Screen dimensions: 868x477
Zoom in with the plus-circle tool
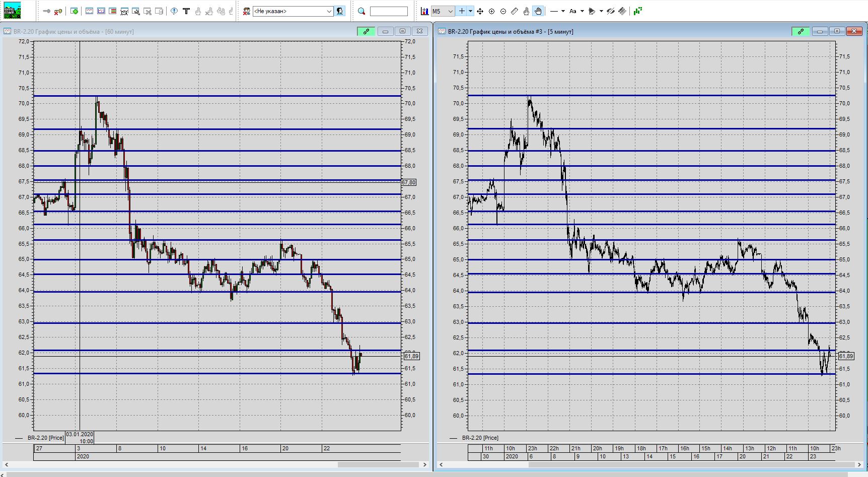[x=491, y=11]
